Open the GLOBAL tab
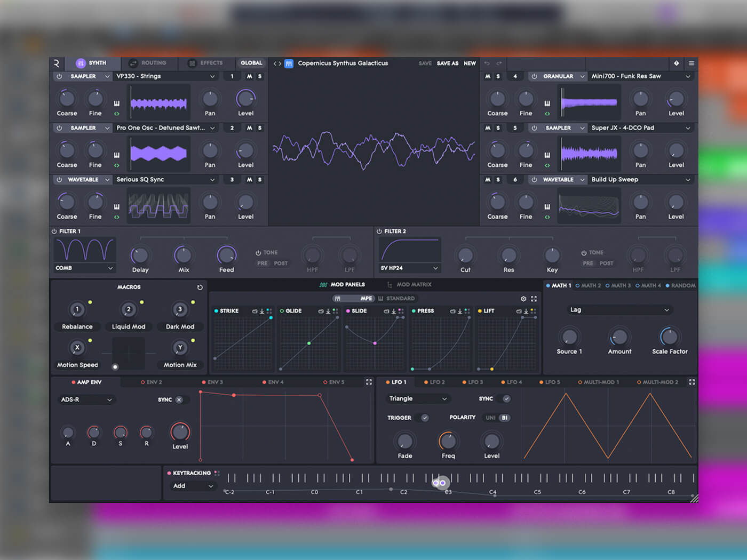Image resolution: width=747 pixels, height=560 pixels. tap(251, 63)
